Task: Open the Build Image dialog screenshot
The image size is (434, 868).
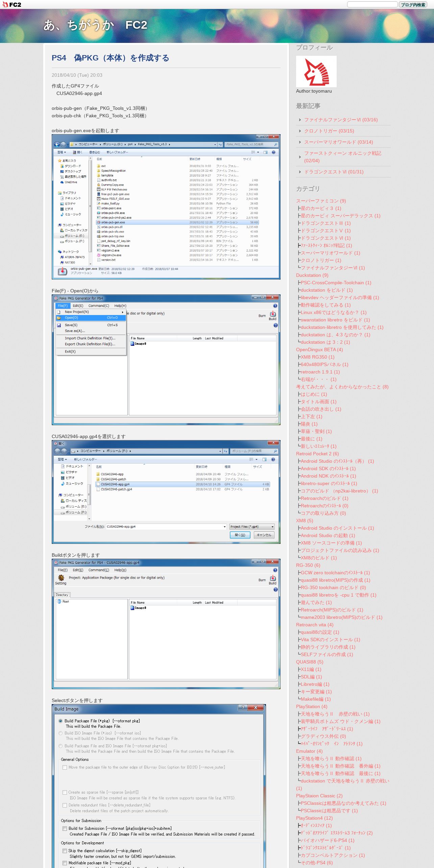Action: pyautogui.click(x=159, y=786)
